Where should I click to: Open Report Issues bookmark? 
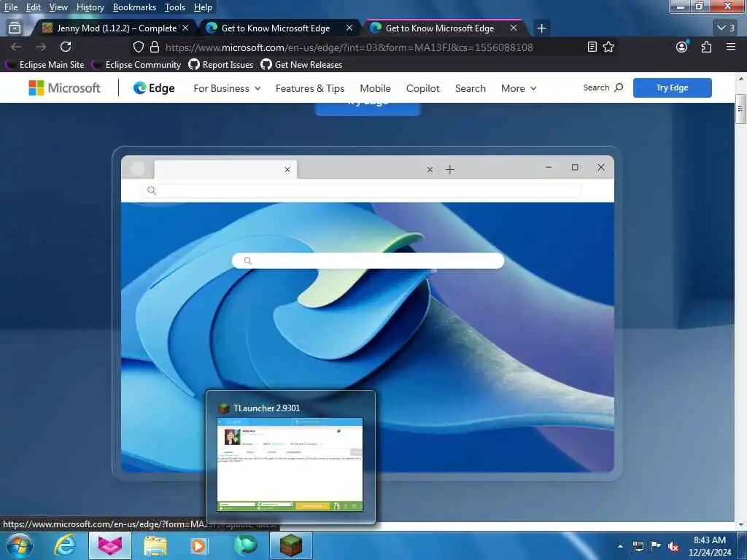220,65
